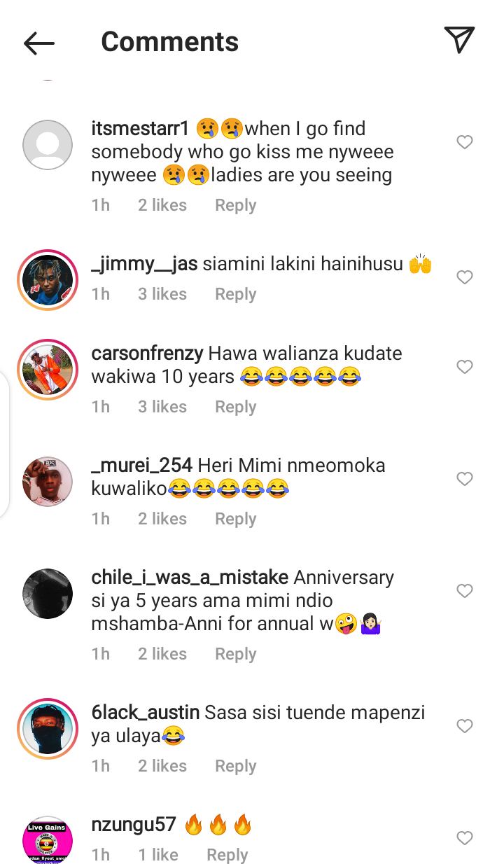Tap heart beside nzungu57's comment
Viewport: 504px width, 864px height.
click(x=465, y=838)
